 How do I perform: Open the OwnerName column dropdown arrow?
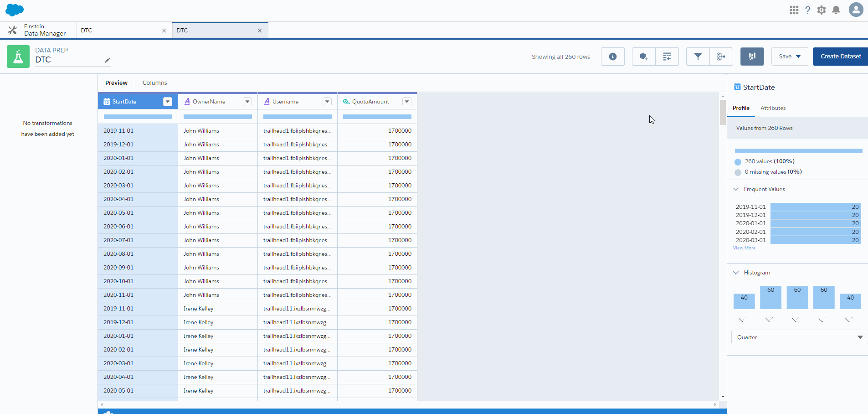pyautogui.click(x=247, y=102)
